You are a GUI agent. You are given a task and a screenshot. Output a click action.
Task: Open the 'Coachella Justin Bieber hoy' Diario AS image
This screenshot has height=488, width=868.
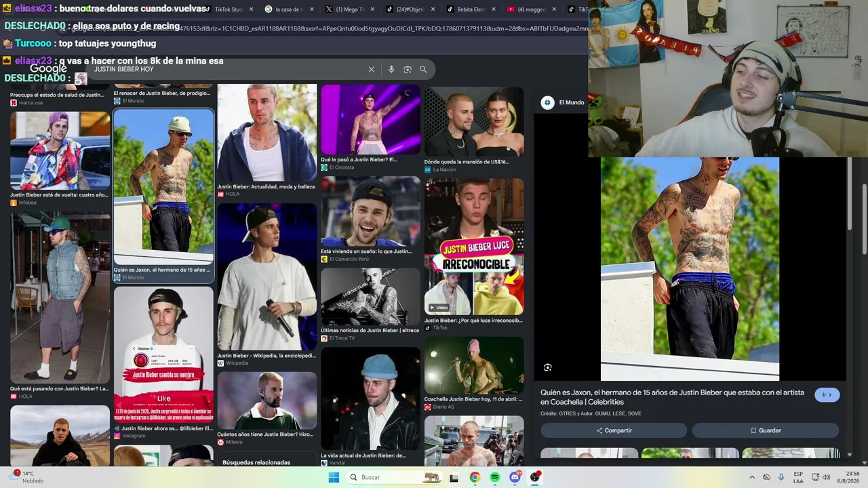474,366
